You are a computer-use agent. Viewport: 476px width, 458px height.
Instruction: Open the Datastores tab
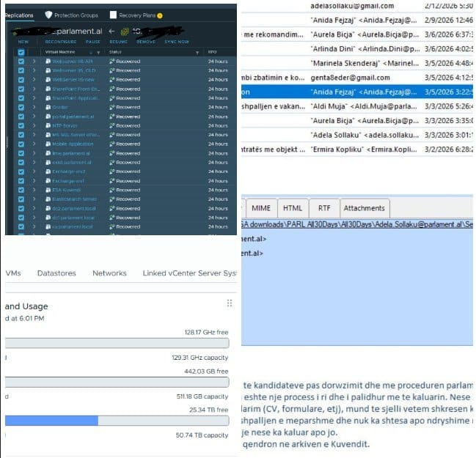(56, 273)
